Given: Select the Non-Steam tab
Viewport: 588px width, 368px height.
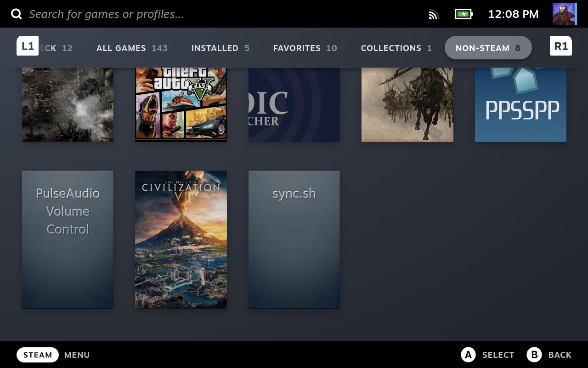Looking at the screenshot, I should 488,48.
